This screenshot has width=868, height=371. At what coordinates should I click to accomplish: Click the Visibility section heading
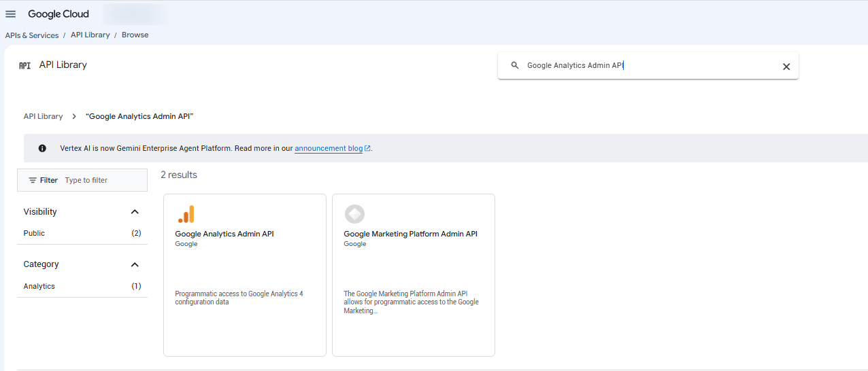[x=40, y=212]
